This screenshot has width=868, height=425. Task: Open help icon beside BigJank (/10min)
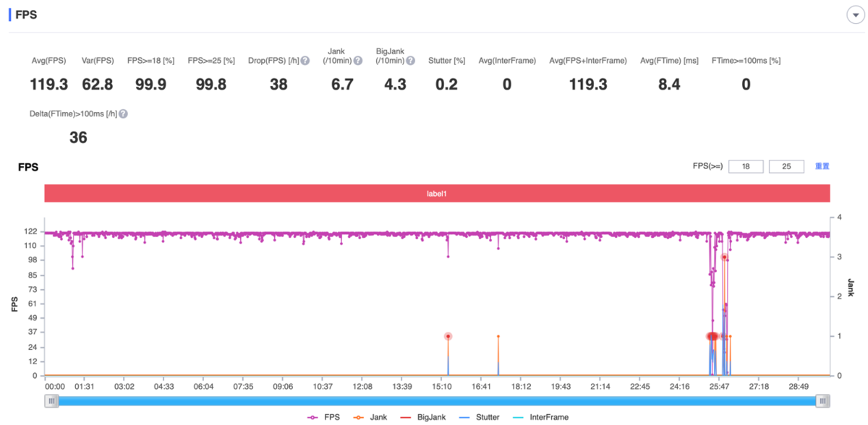412,61
